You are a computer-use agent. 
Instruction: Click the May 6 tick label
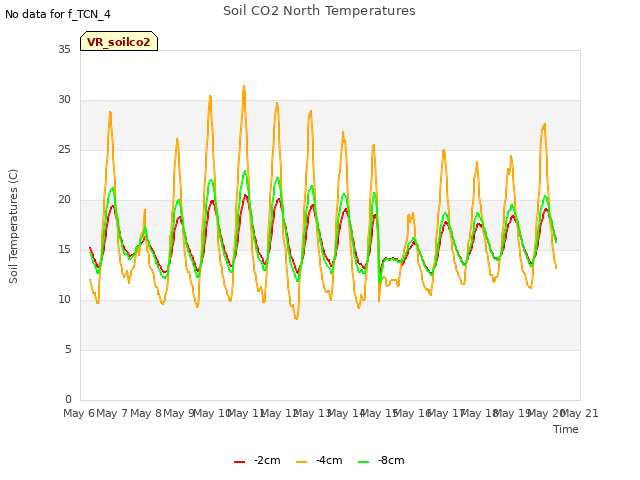pyautogui.click(x=79, y=413)
